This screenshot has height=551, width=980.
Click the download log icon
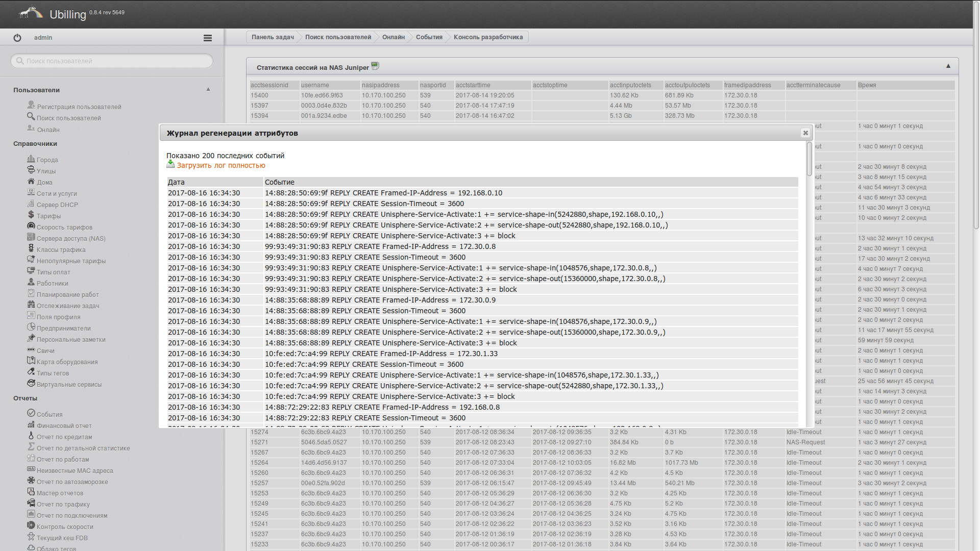(x=170, y=164)
